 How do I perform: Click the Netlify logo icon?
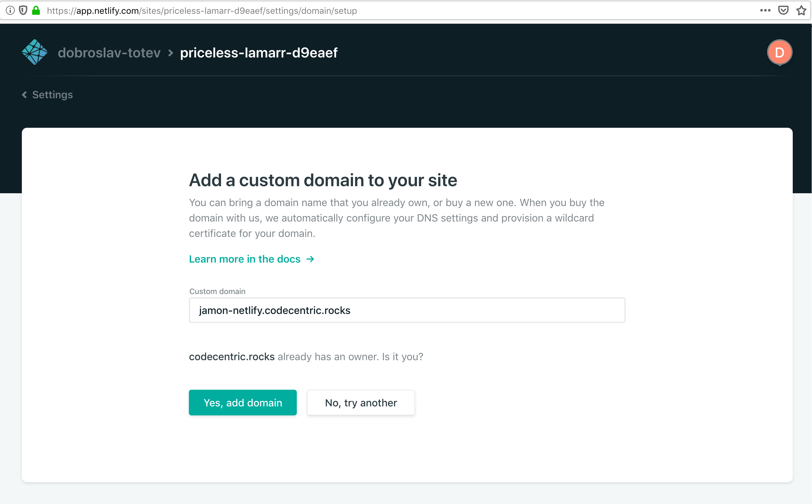click(x=35, y=52)
